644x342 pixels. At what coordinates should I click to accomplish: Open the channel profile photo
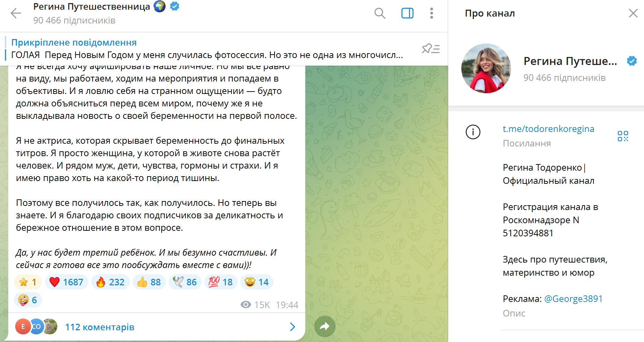click(486, 68)
